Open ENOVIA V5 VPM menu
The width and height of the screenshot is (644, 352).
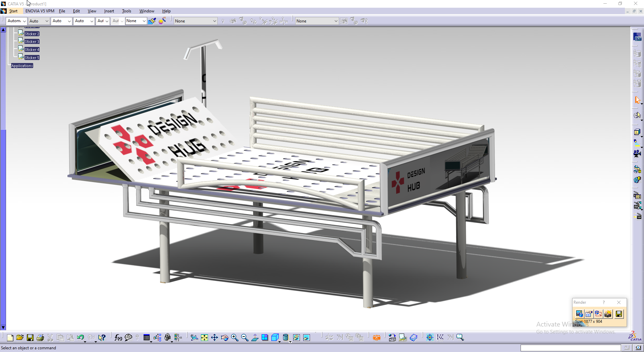click(40, 11)
